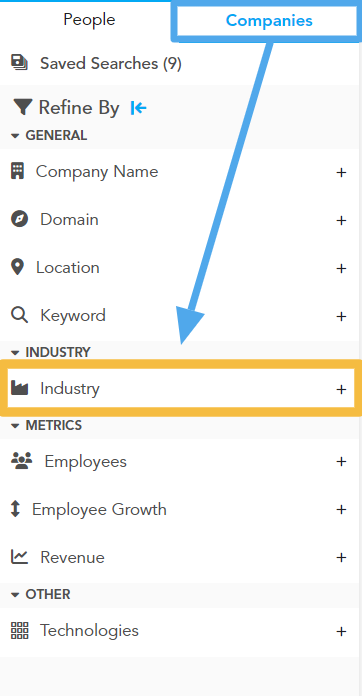Click the Company Name building icon

coord(17,171)
